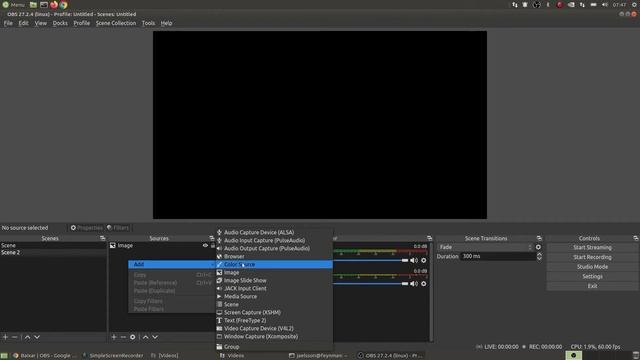Screen dimensions: 640x360
Task: Add an Image source from submenu
Action: (274, 272)
